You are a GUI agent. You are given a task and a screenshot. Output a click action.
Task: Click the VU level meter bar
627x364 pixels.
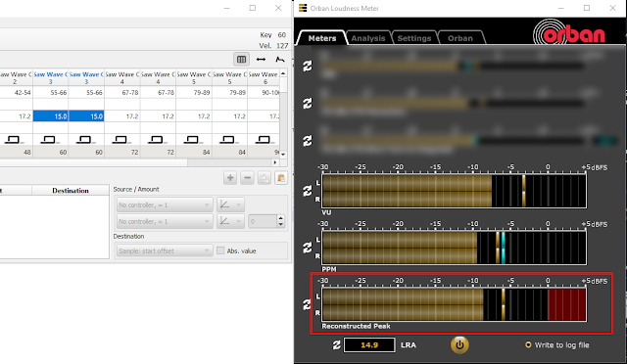point(455,191)
